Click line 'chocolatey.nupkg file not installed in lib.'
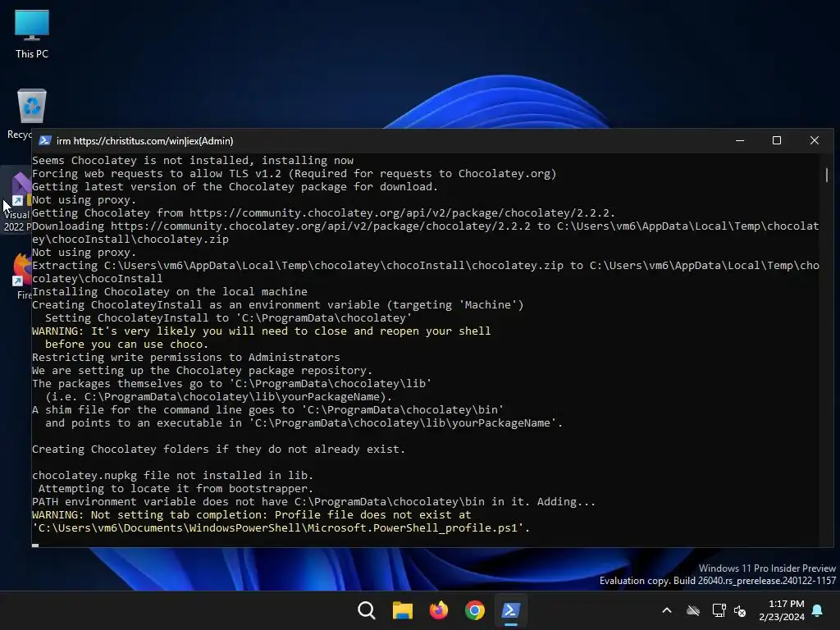 tap(172, 475)
